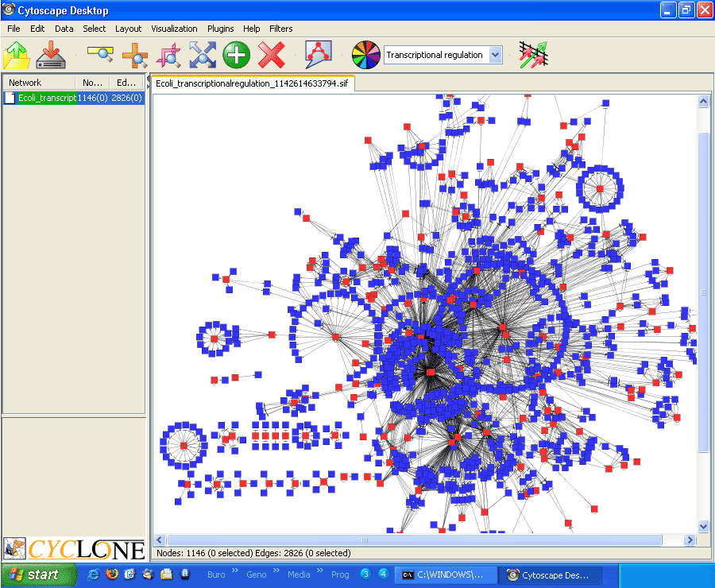Image resolution: width=715 pixels, height=588 pixels.
Task: Click the Buro toolbar on taskbar
Action: tap(216, 574)
